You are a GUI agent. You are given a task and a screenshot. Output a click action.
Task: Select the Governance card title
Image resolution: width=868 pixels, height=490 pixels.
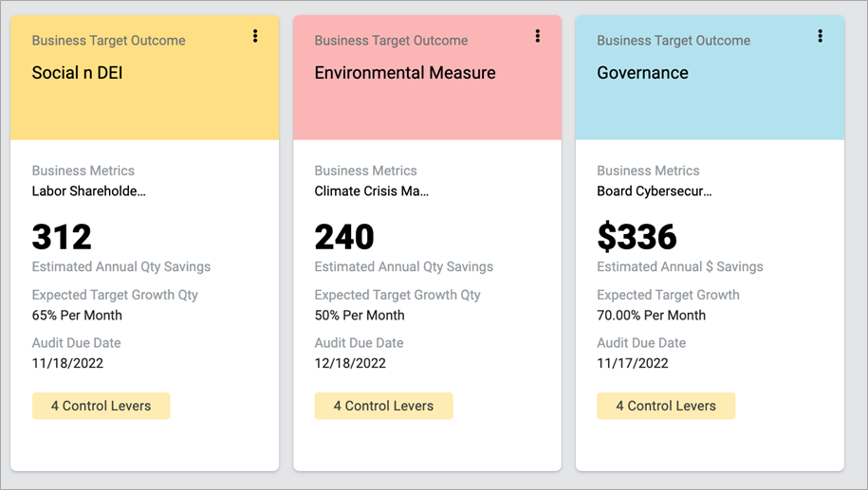pos(642,73)
